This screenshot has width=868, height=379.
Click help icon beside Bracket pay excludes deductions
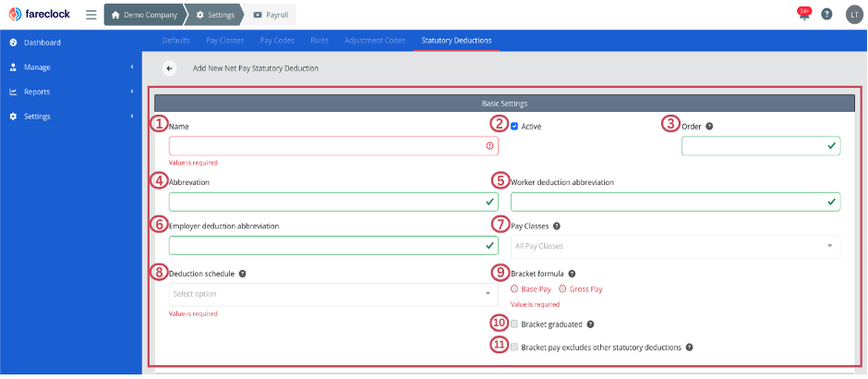point(689,348)
